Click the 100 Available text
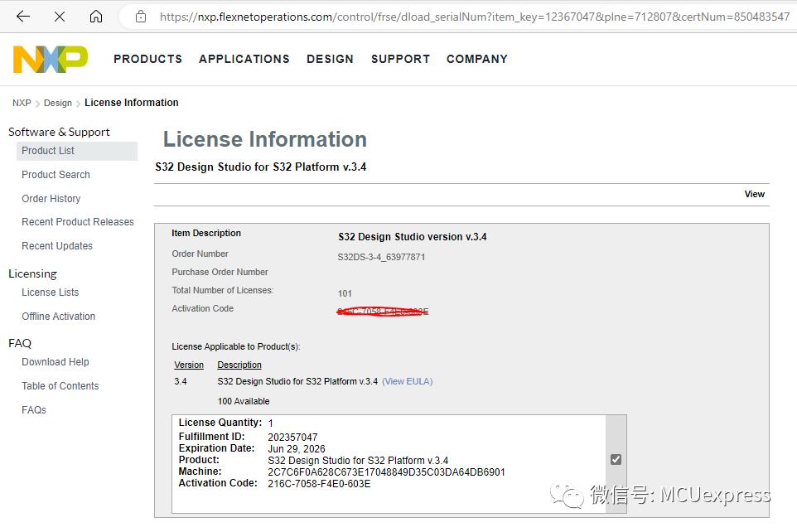 click(244, 401)
